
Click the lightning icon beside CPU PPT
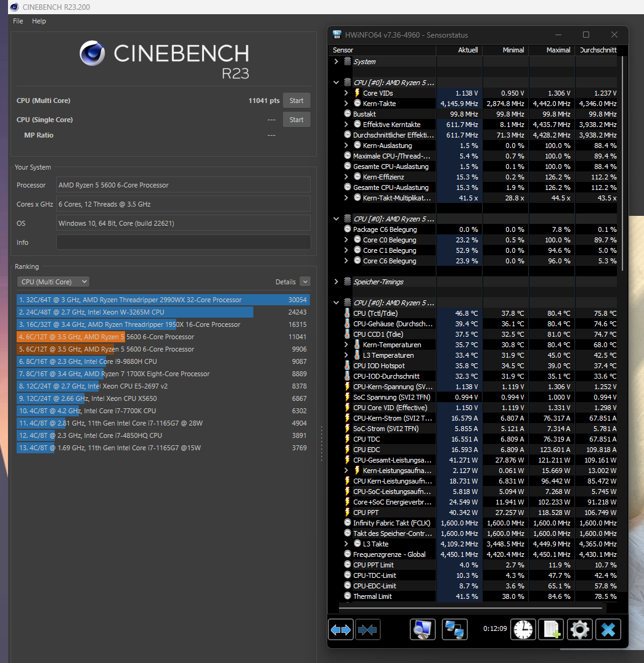(x=348, y=513)
